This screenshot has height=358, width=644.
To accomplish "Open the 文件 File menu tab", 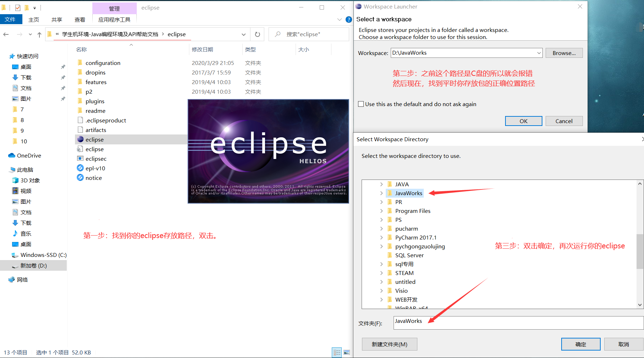I will (x=10, y=20).
